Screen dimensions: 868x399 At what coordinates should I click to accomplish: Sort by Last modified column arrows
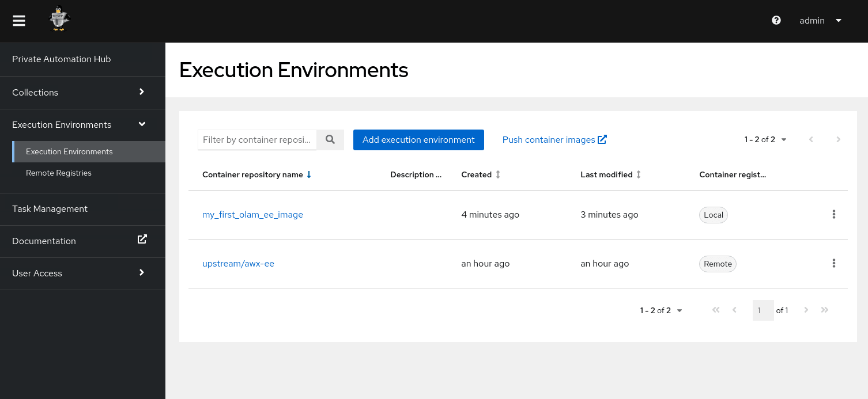pyautogui.click(x=638, y=174)
